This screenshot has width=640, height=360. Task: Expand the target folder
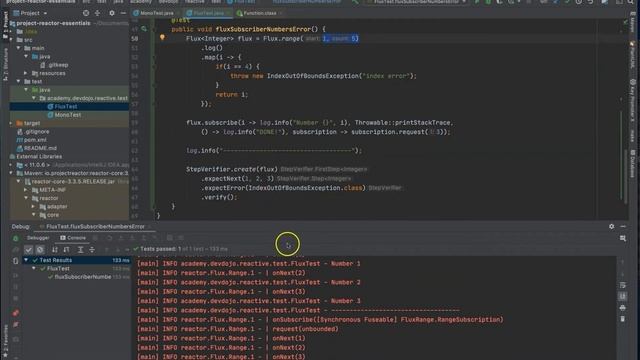11,123
